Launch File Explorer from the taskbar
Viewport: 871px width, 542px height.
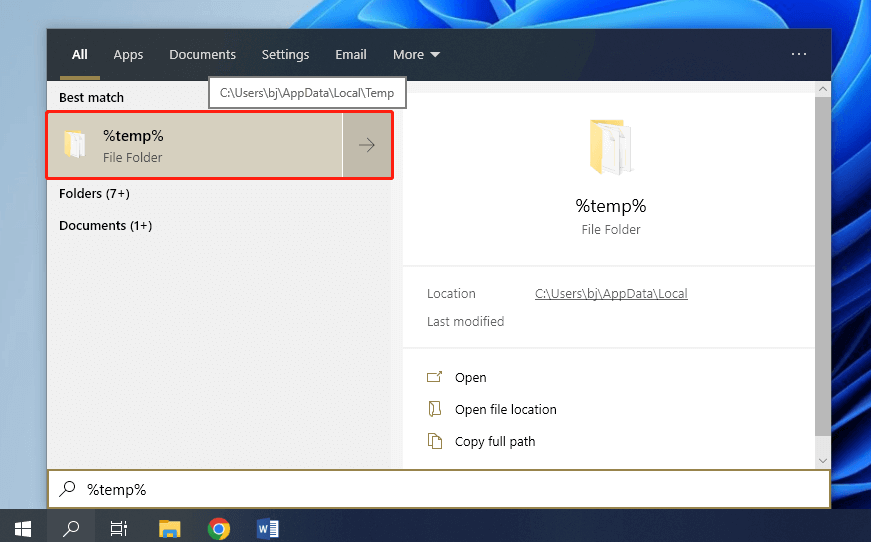click(x=169, y=528)
